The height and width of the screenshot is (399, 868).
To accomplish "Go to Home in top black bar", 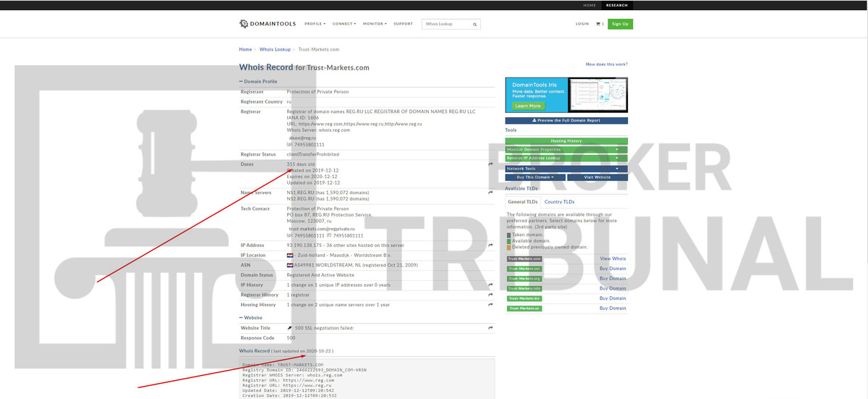I will point(590,5).
